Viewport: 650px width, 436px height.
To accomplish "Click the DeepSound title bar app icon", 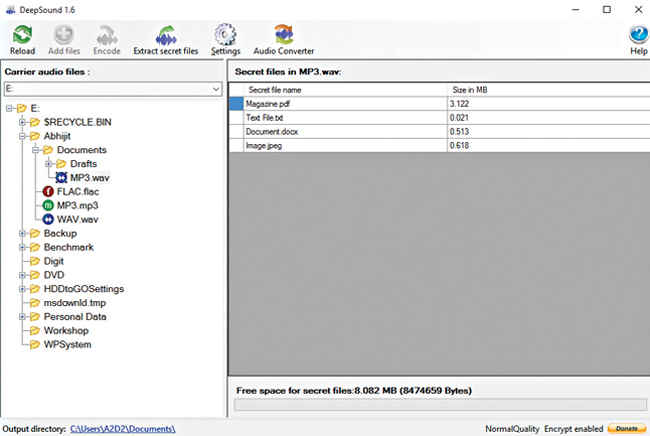I will tap(10, 10).
